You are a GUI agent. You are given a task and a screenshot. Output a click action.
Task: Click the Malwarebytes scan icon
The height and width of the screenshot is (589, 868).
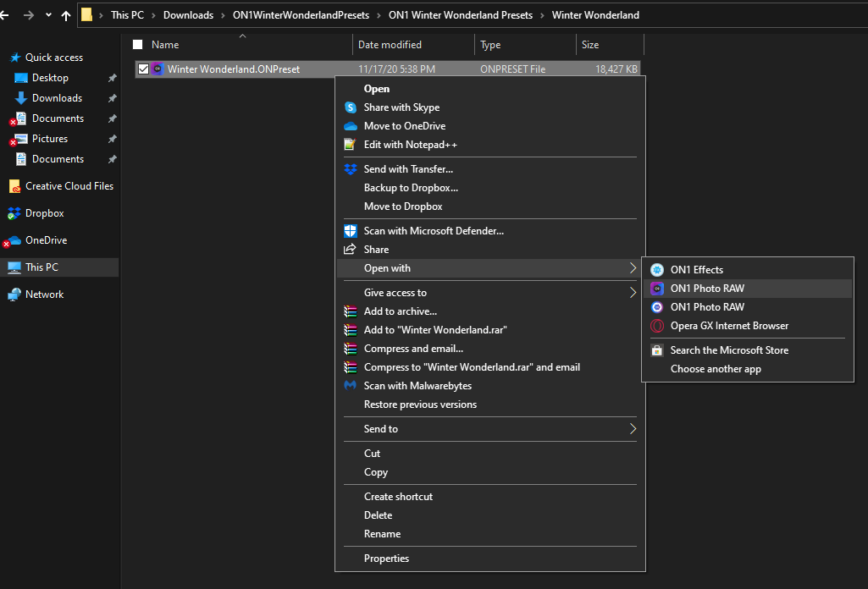click(x=351, y=386)
